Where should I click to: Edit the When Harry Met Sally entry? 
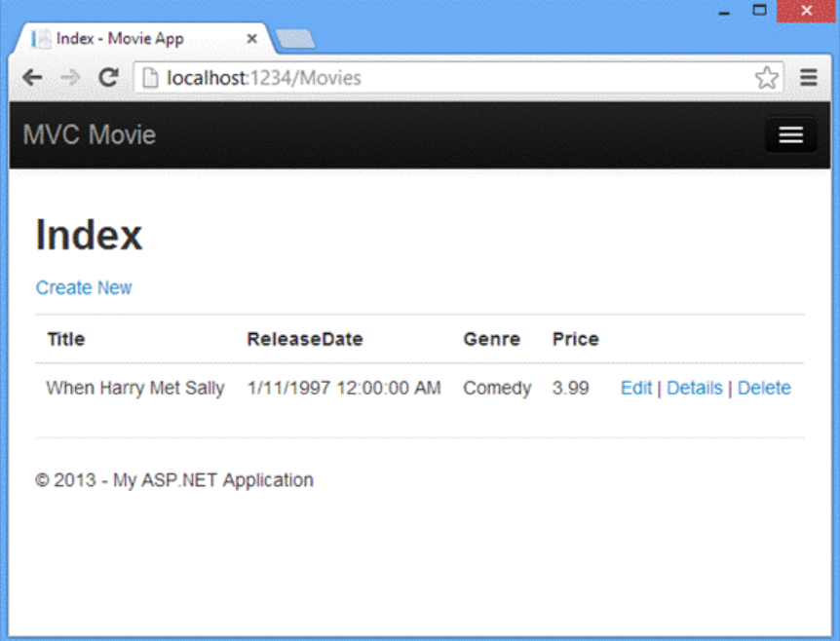[636, 388]
